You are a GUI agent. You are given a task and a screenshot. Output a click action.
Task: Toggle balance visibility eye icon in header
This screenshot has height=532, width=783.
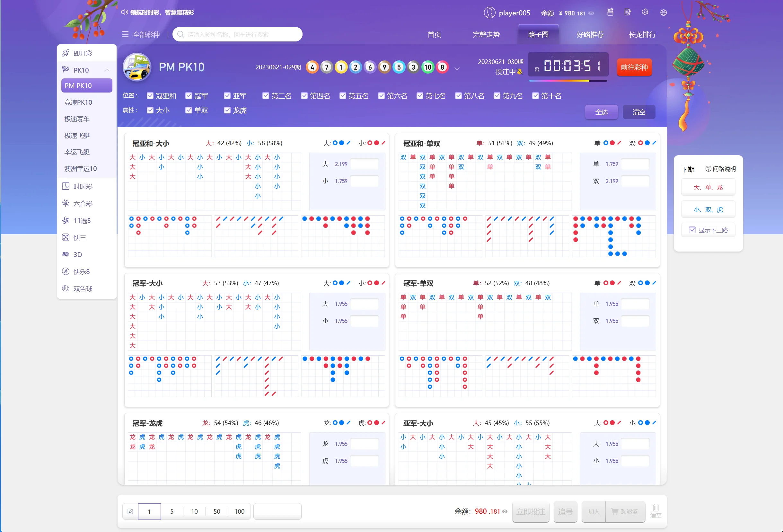point(591,13)
